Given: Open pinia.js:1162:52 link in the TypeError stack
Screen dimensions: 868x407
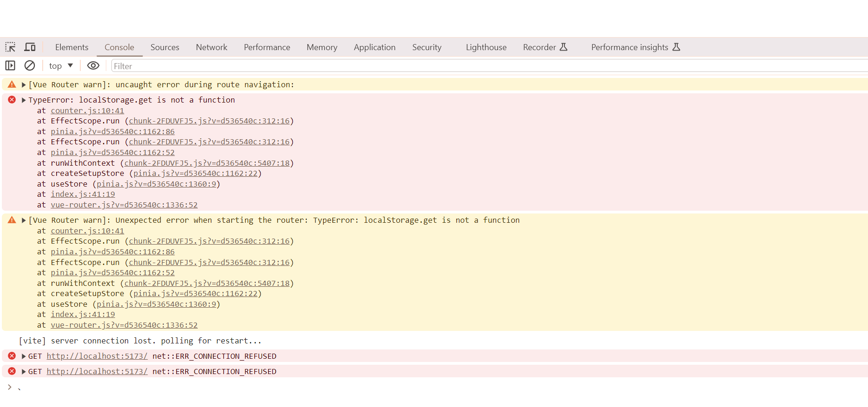Looking at the screenshot, I should pyautogui.click(x=113, y=152).
